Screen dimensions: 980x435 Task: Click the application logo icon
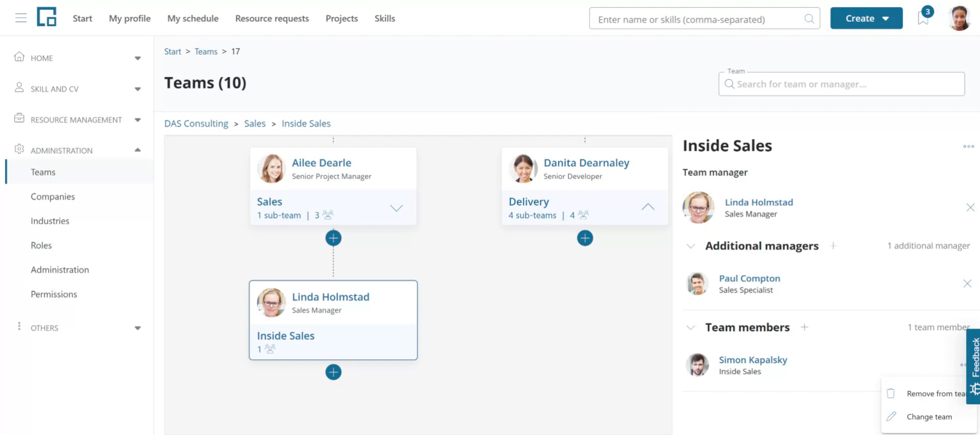point(47,17)
